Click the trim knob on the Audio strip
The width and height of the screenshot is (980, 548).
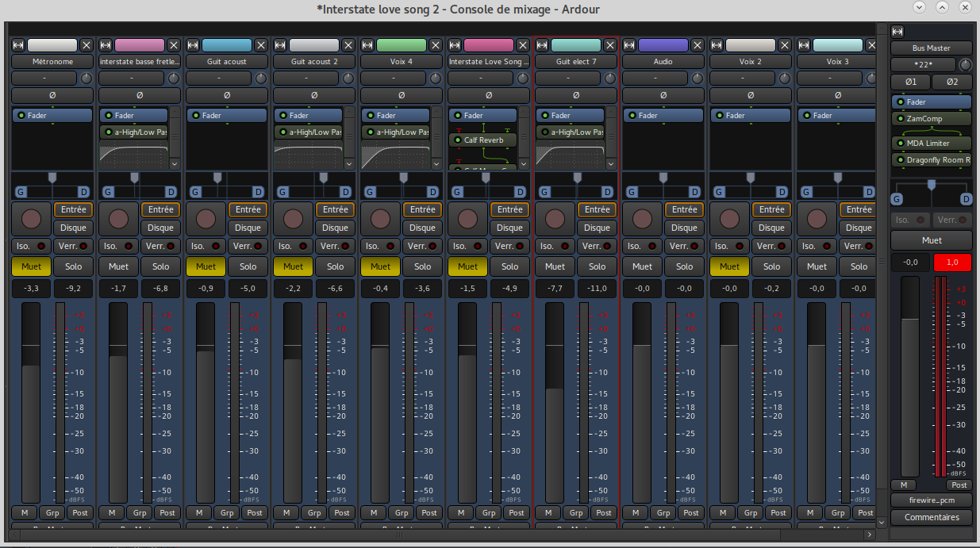tap(697, 79)
